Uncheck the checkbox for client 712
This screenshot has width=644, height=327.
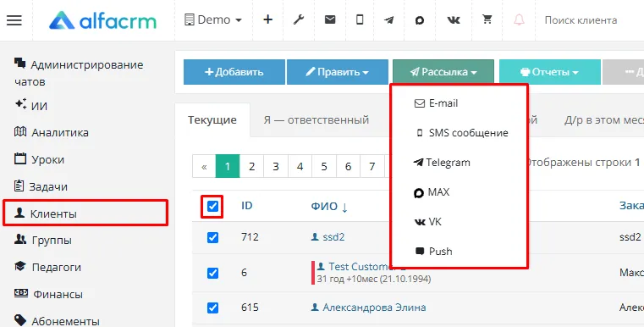[x=212, y=237]
